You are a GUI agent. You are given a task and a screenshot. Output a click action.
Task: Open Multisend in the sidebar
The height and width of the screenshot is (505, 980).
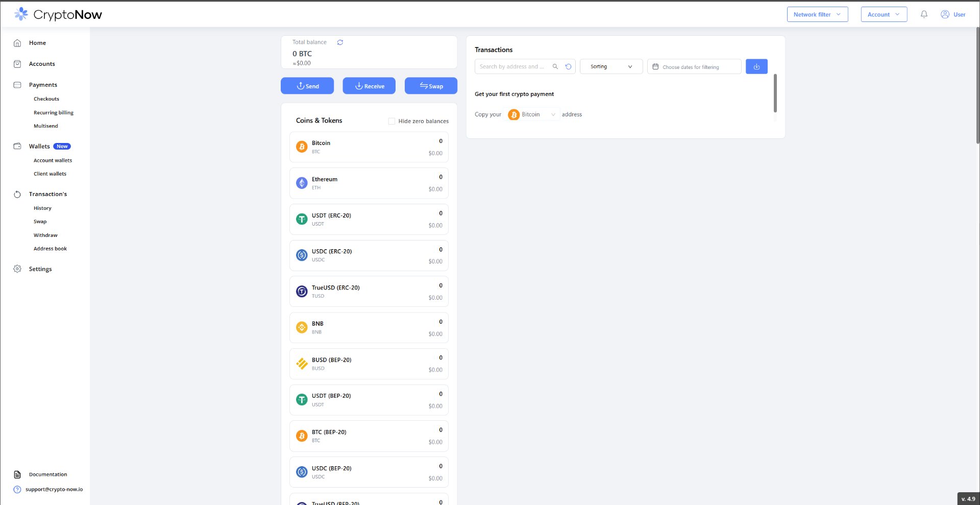(x=46, y=126)
